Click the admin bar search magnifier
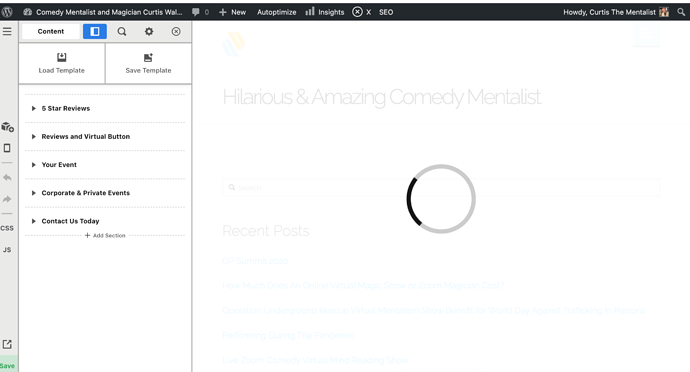The height and width of the screenshot is (372, 690). tap(681, 12)
